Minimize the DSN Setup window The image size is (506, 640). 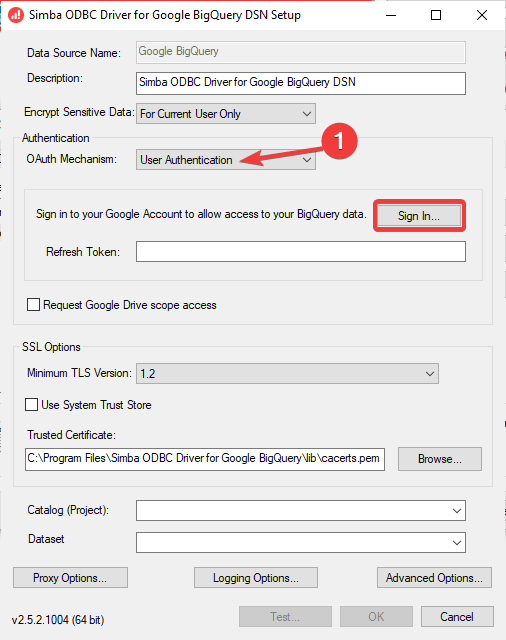click(x=391, y=15)
